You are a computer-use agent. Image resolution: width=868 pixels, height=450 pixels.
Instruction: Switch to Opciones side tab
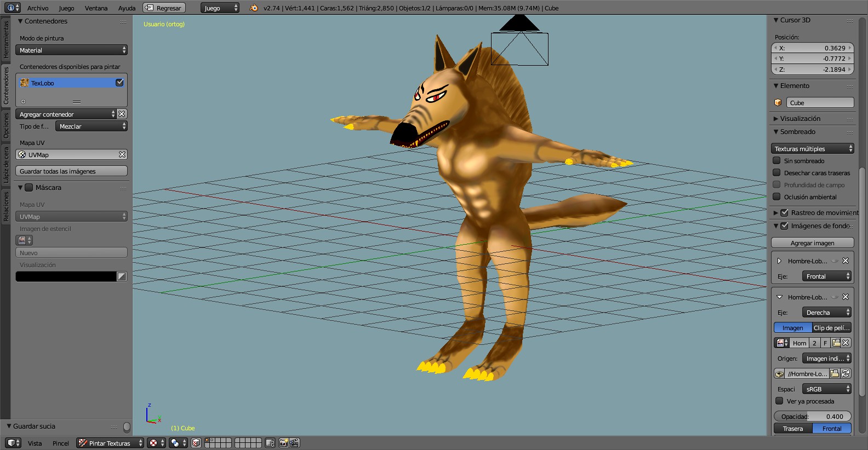(x=5, y=125)
